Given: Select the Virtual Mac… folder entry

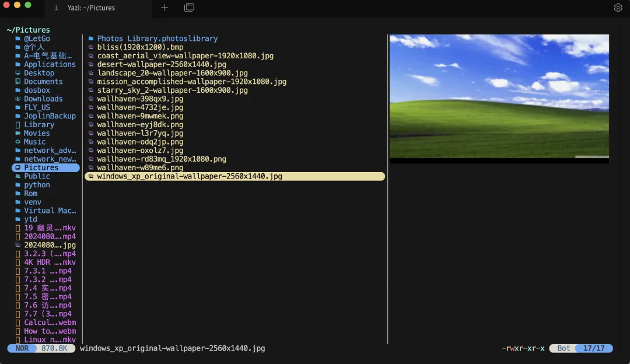Looking at the screenshot, I should pos(50,211).
